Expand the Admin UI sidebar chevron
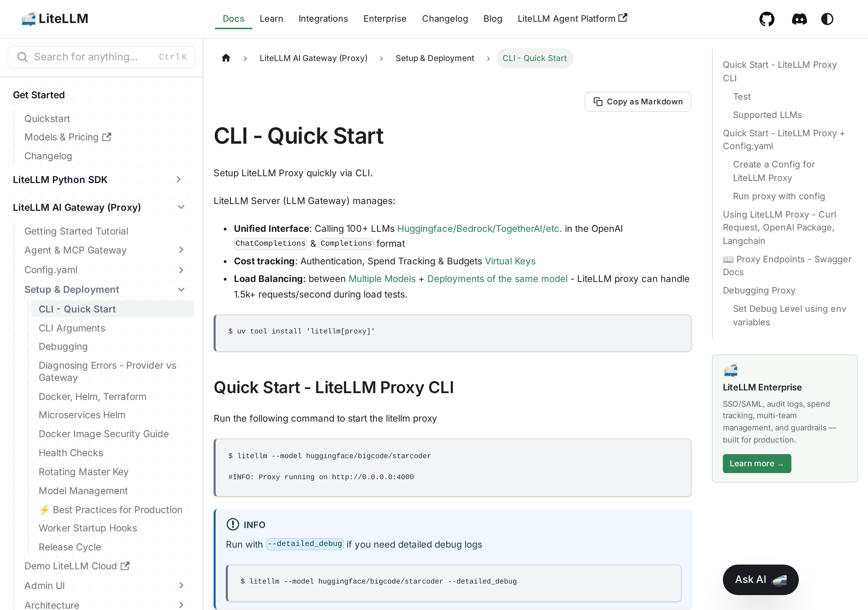This screenshot has height=610, width=868. tap(181, 586)
